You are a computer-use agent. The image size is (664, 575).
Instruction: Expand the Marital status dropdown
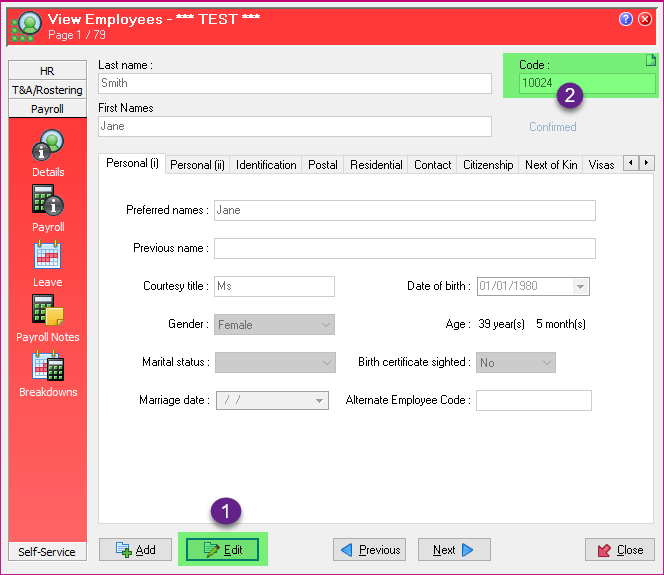click(x=325, y=363)
